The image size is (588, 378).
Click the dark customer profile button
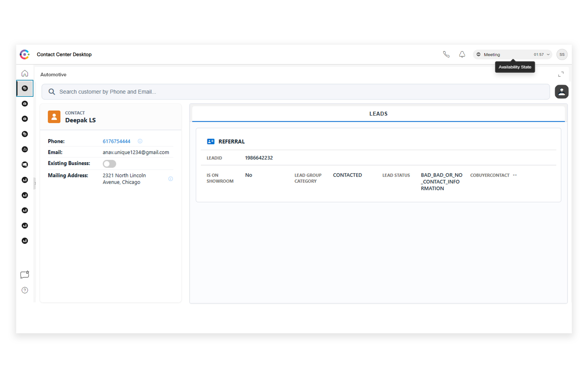pyautogui.click(x=562, y=92)
